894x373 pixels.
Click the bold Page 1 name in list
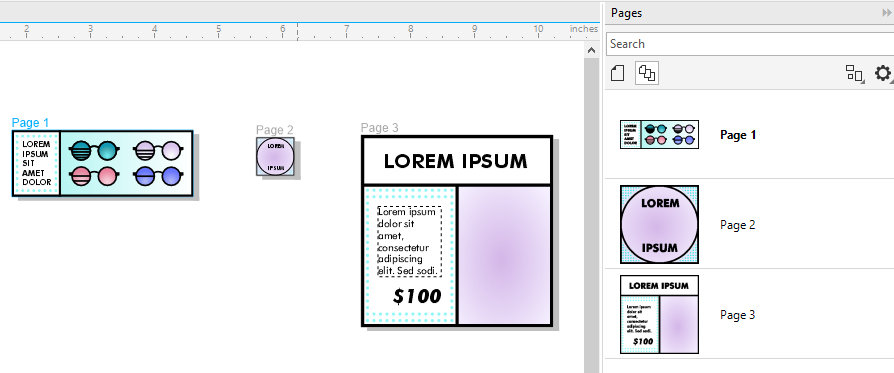coord(738,135)
